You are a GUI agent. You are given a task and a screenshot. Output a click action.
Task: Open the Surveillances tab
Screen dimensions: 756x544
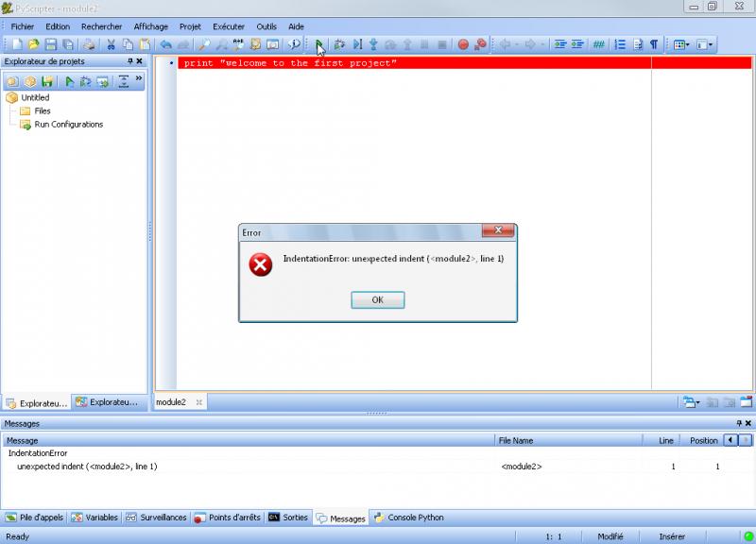[x=156, y=518]
